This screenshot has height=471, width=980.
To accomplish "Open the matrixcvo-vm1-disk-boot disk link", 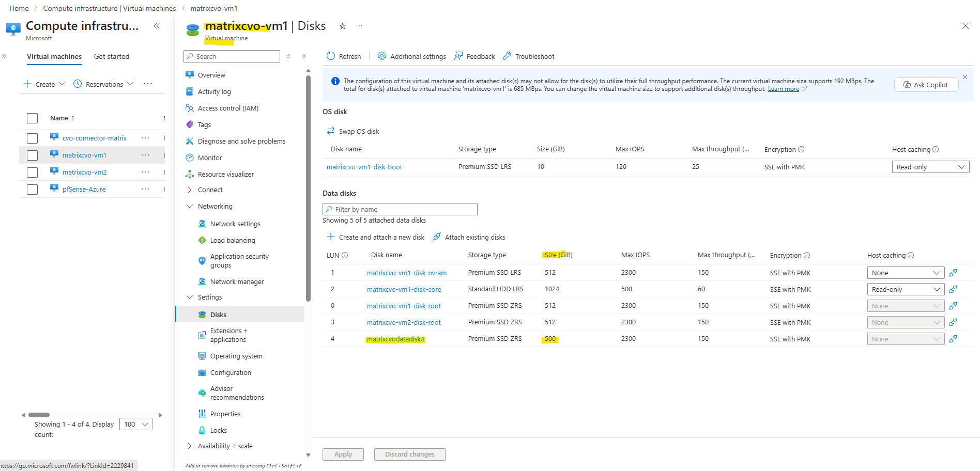I will coord(364,167).
